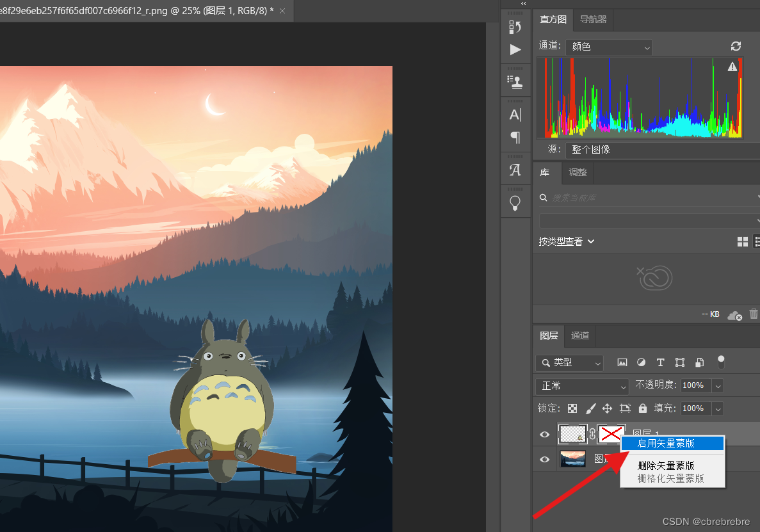Switch to the 调整 adjustments tab

578,172
